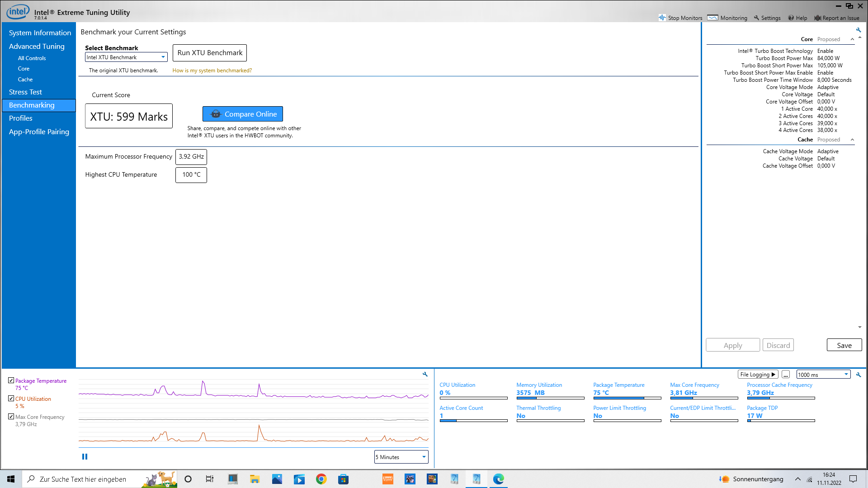This screenshot has width=868, height=488.
Task: Open Profiles page
Action: click(x=21, y=118)
